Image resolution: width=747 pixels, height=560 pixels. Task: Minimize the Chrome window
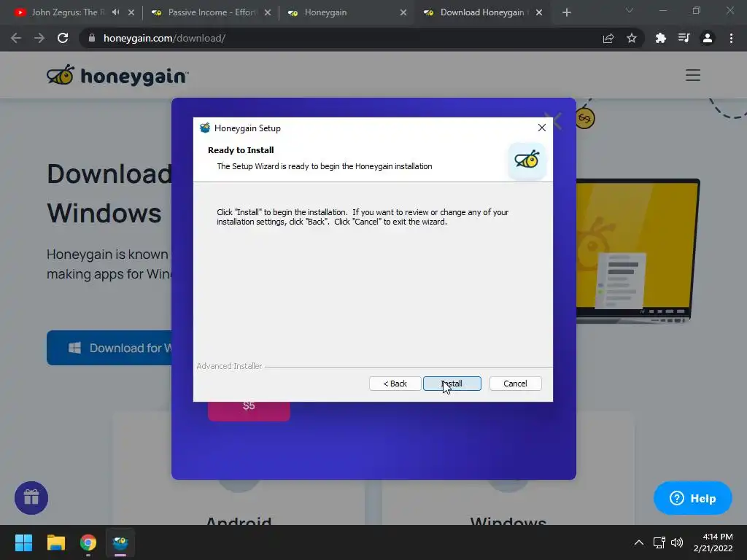tap(662, 10)
